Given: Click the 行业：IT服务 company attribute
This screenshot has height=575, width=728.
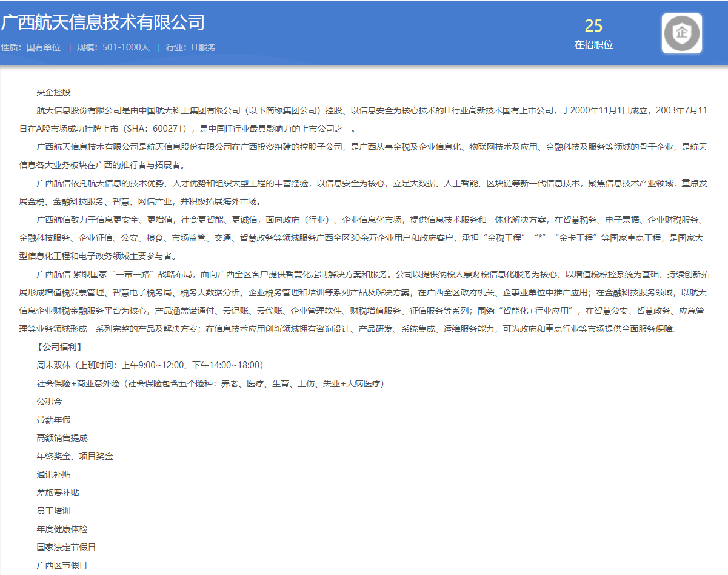Looking at the screenshot, I should click(x=190, y=47).
